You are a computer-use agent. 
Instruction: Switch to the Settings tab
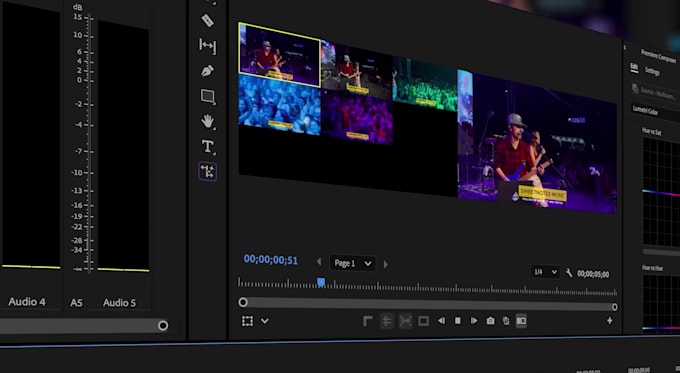click(x=652, y=71)
